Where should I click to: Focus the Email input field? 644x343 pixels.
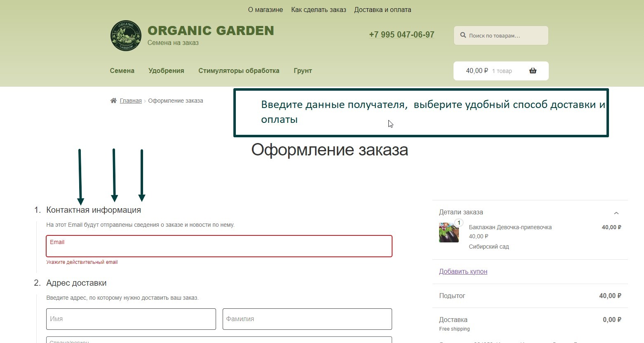click(x=219, y=248)
